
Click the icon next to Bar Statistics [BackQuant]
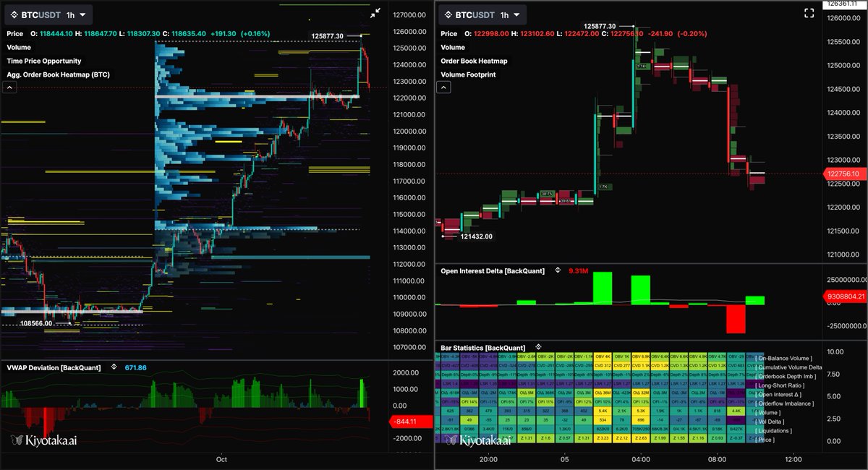(x=537, y=348)
